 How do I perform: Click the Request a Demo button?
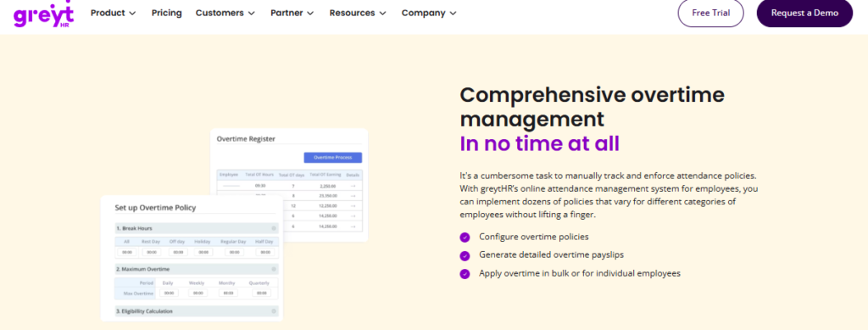point(804,13)
